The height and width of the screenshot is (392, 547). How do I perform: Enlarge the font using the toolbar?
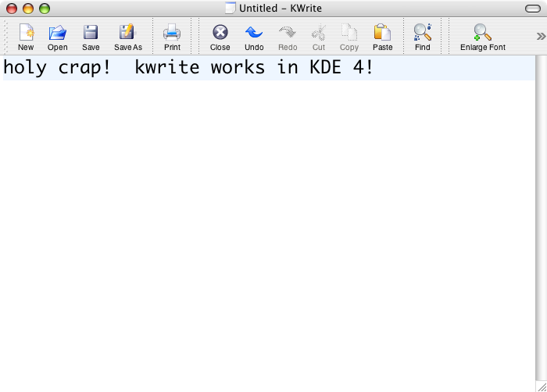pyautogui.click(x=483, y=37)
